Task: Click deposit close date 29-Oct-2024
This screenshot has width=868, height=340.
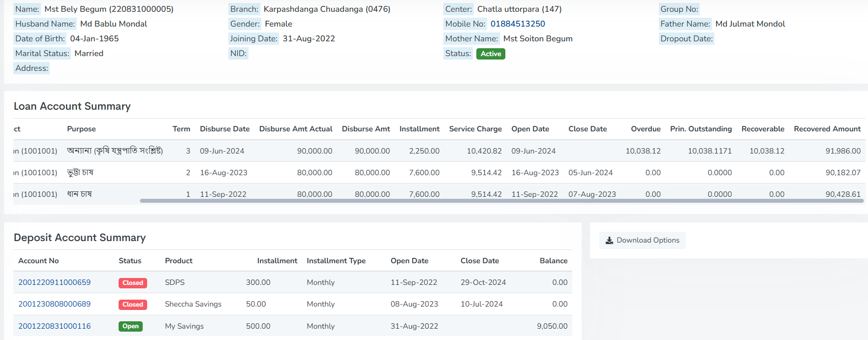Action: [483, 282]
